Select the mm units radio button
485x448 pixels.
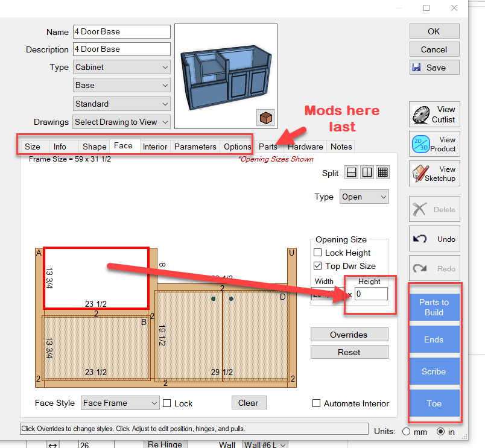(406, 432)
